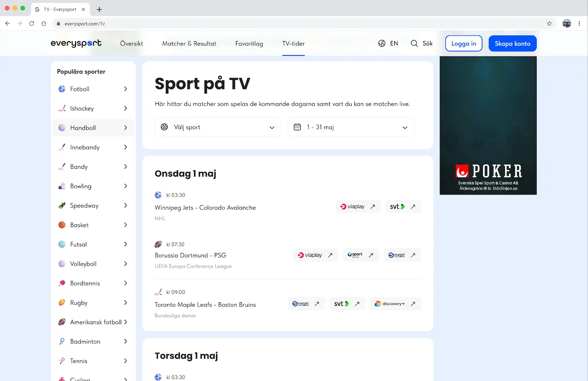Open discovery+ link for Toronto match

coord(395,303)
